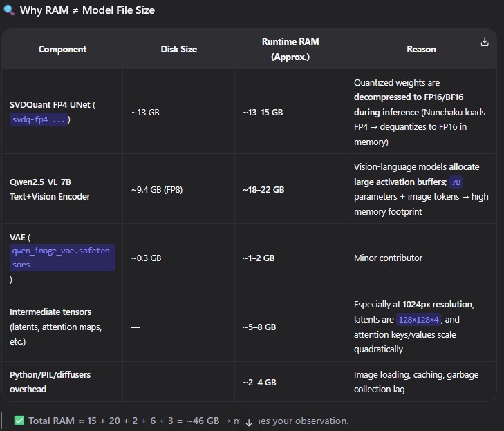Click the magnifying glass emoji in heading
The height and width of the screenshot is (431, 504).
click(9, 10)
